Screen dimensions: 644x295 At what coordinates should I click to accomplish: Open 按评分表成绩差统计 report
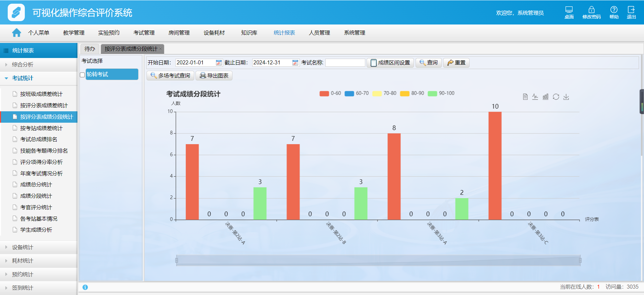point(44,106)
